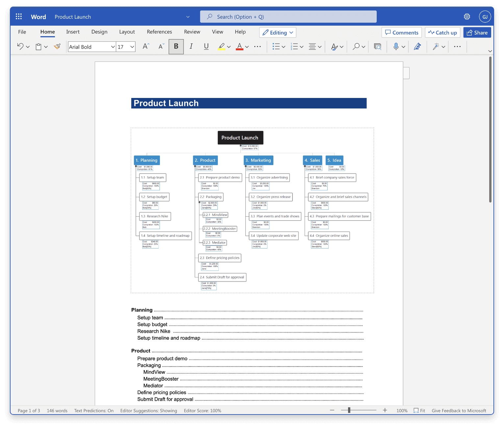
Task: Click the zoom slider handle
Action: click(x=349, y=410)
